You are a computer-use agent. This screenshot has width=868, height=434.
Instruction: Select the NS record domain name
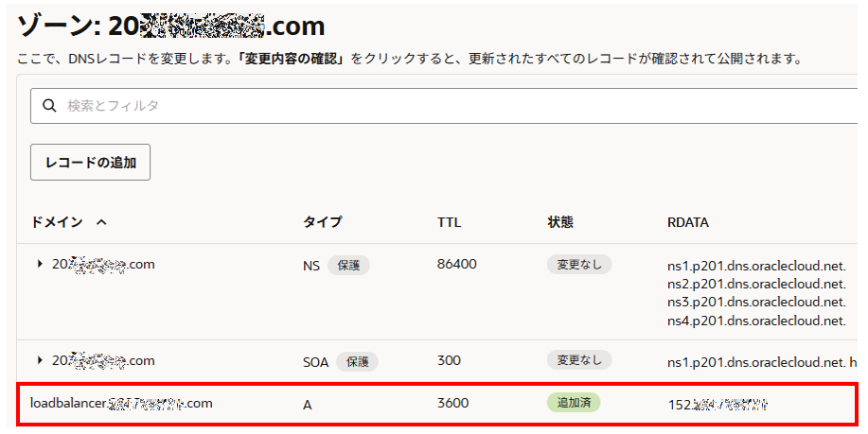[x=103, y=265]
